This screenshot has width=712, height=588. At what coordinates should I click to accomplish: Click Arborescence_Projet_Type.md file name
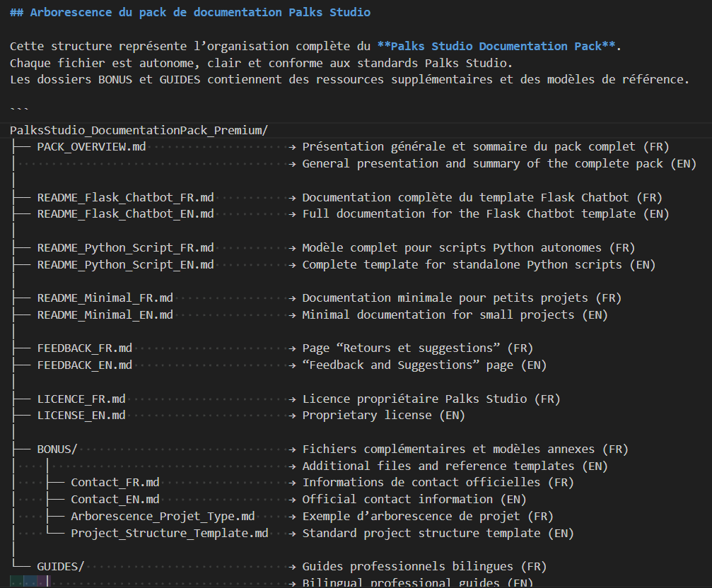163,516
